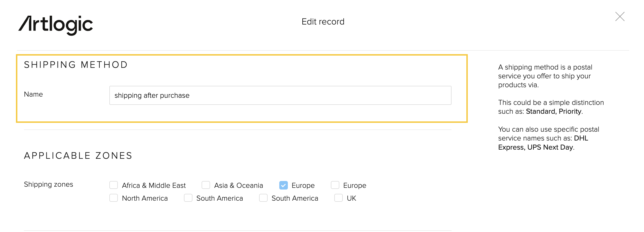
Task: Focus the shipping method Name field
Action: [280, 95]
